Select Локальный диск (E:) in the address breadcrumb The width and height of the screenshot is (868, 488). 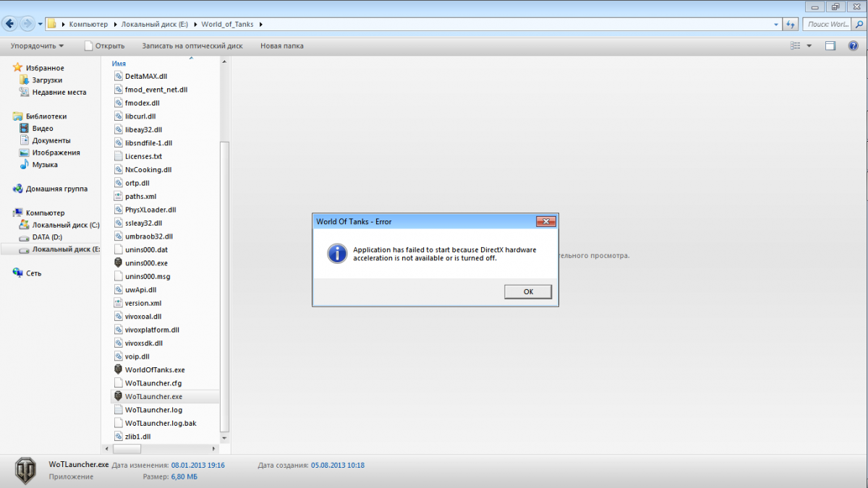click(x=153, y=25)
